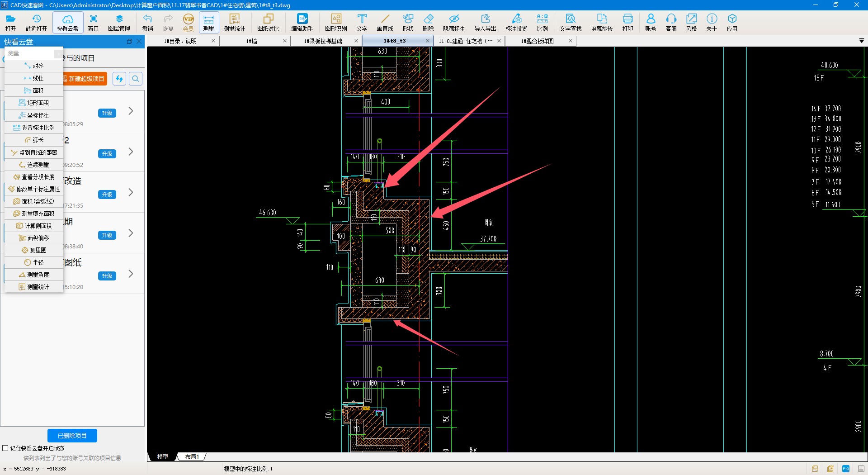Open the 账号 account icon
This screenshot has width=868, height=475.
click(651, 22)
